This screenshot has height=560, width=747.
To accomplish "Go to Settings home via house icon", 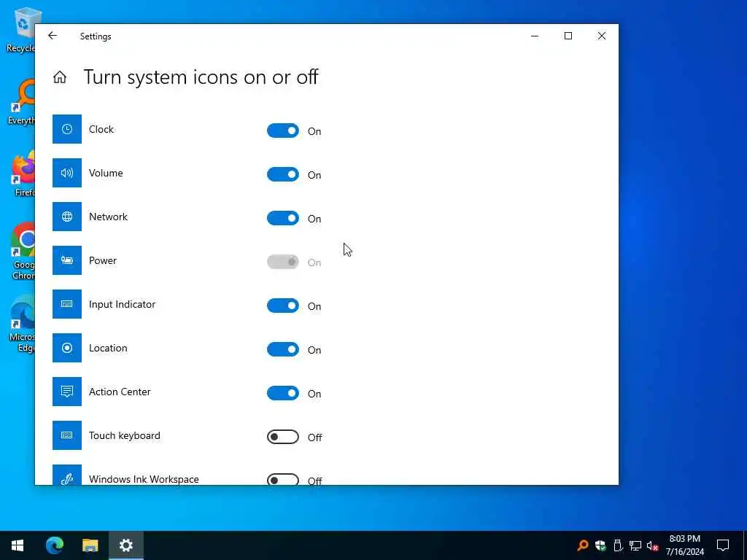I will [x=60, y=77].
